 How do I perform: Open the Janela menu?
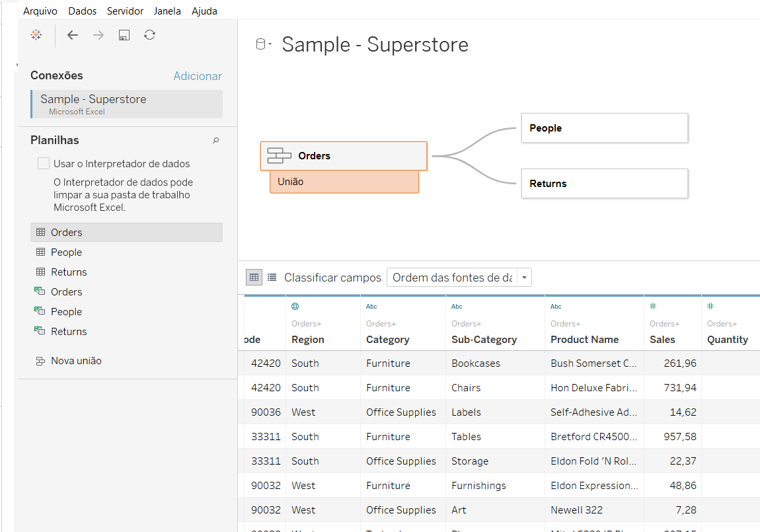click(167, 11)
